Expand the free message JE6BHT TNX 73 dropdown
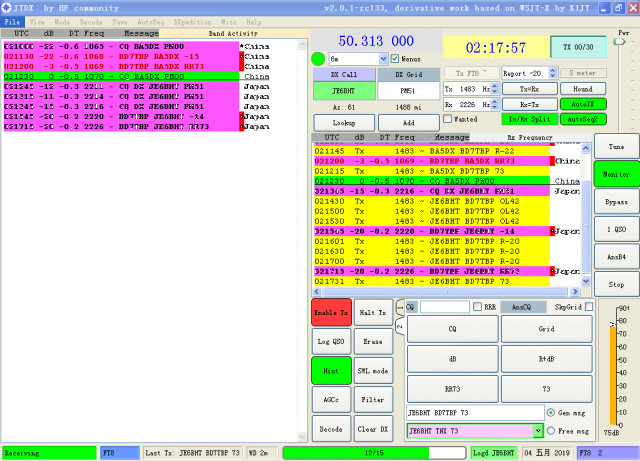640x461 pixels. (x=538, y=430)
